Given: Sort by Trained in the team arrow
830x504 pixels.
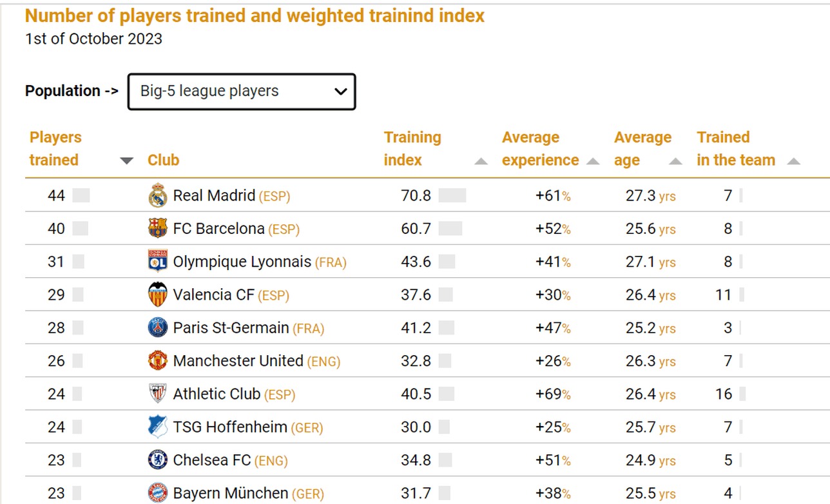Looking at the screenshot, I should 793,161.
